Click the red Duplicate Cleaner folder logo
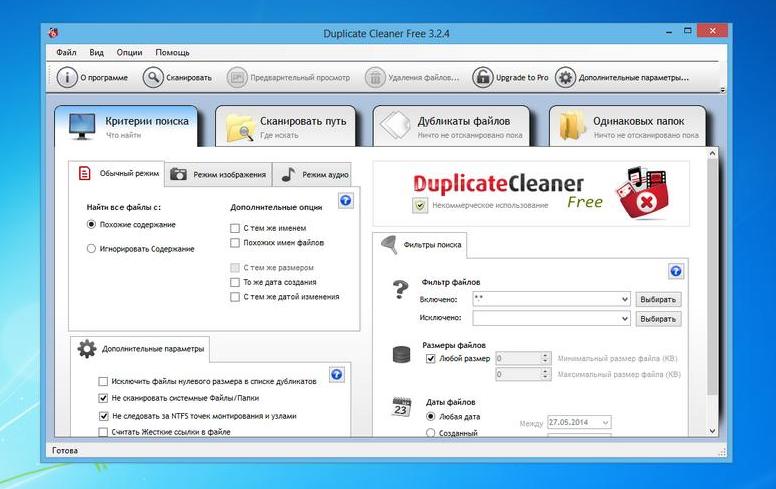776x489 pixels. (642, 194)
